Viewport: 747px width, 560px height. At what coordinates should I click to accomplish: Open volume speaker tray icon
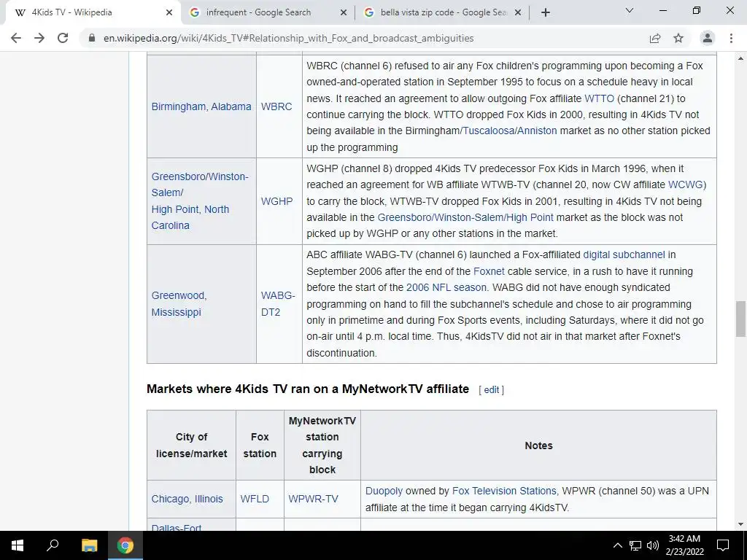(653, 545)
